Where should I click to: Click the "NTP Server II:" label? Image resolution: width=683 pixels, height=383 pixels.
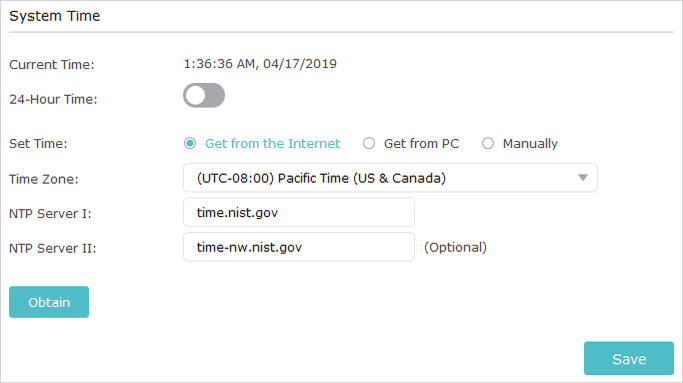click(x=52, y=248)
